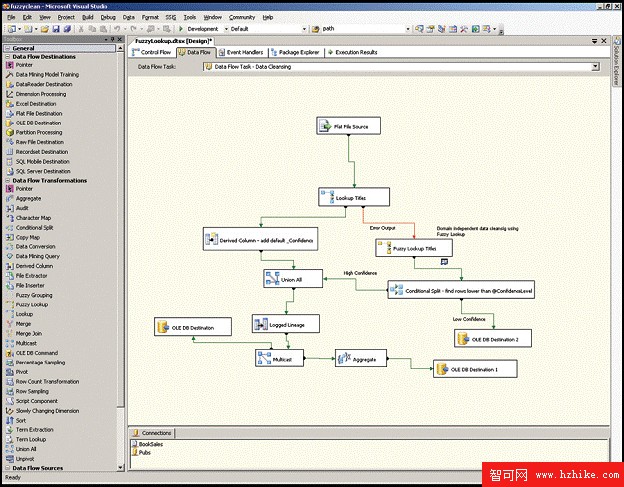Screen dimensions: 624x487
Task: Select the BookSales connection
Action: pos(148,444)
